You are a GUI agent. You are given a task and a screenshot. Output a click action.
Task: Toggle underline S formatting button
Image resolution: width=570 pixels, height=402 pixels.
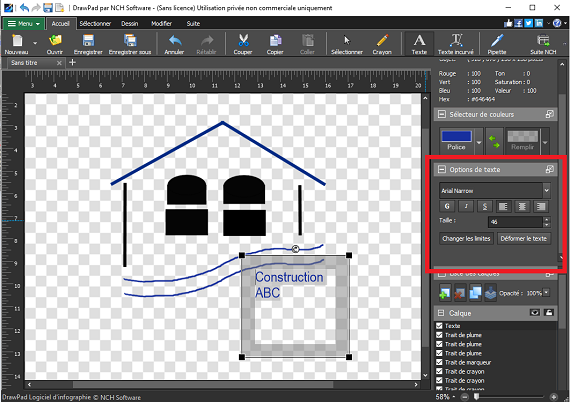pos(485,206)
